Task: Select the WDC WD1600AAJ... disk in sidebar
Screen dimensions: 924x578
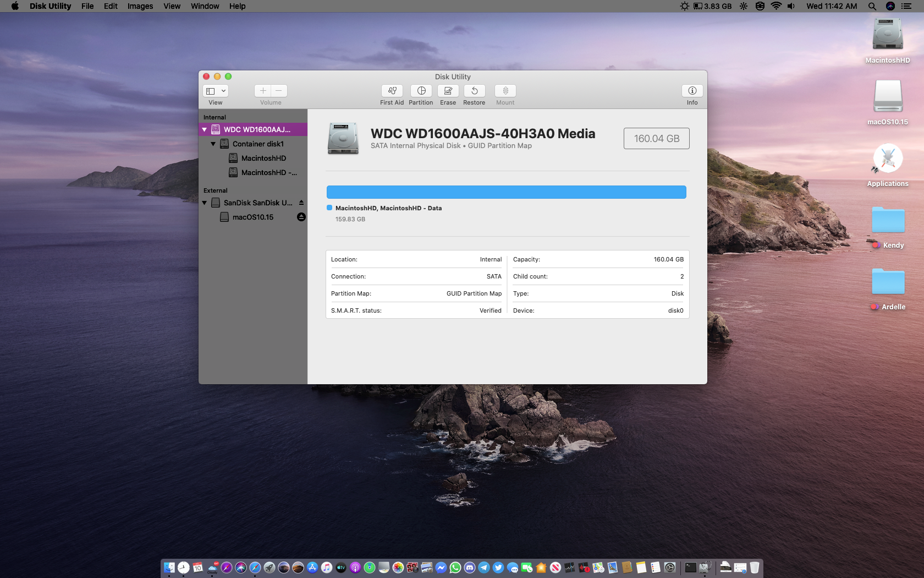Action: (x=253, y=130)
